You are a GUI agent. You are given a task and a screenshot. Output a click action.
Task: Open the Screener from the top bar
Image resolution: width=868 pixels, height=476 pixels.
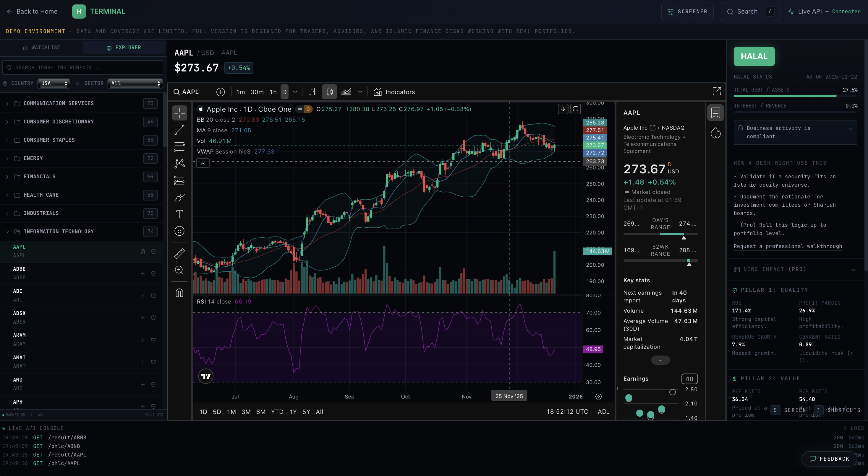[x=687, y=11]
